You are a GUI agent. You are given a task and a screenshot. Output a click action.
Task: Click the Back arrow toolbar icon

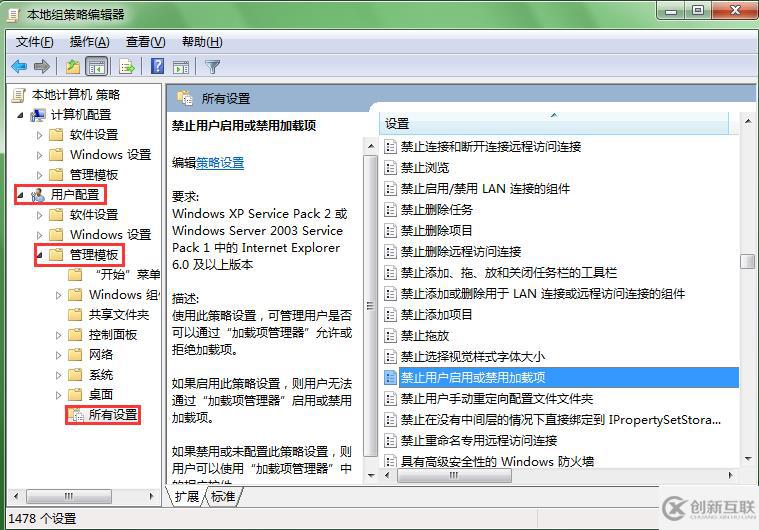(19, 66)
